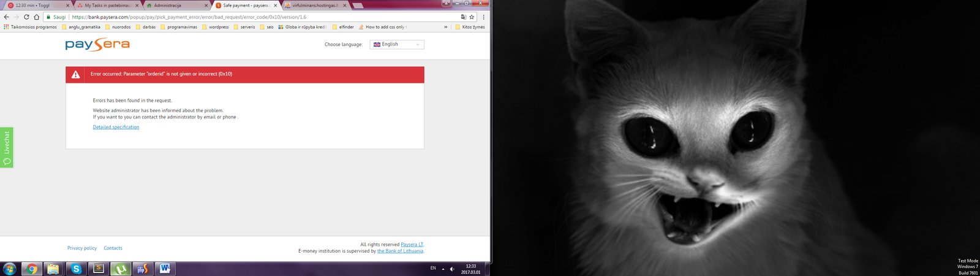Open the Kitos žymės bookmarks folder
The image size is (980, 276).
point(470,27)
